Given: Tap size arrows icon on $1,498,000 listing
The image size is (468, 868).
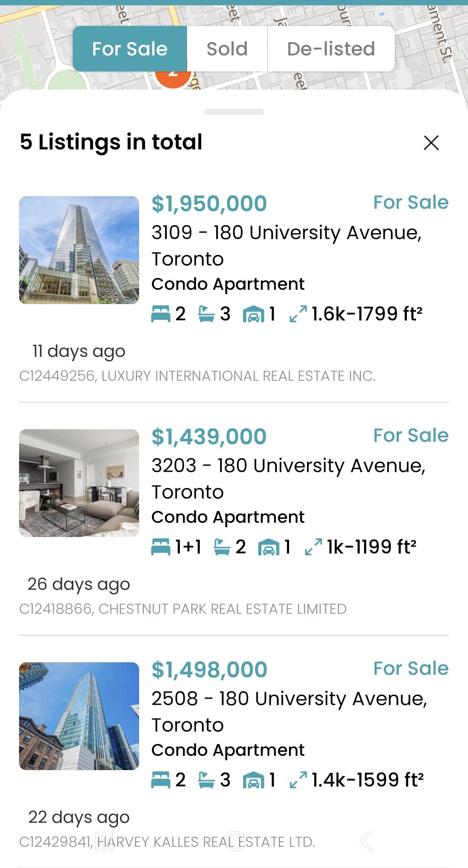Looking at the screenshot, I should click(x=298, y=780).
